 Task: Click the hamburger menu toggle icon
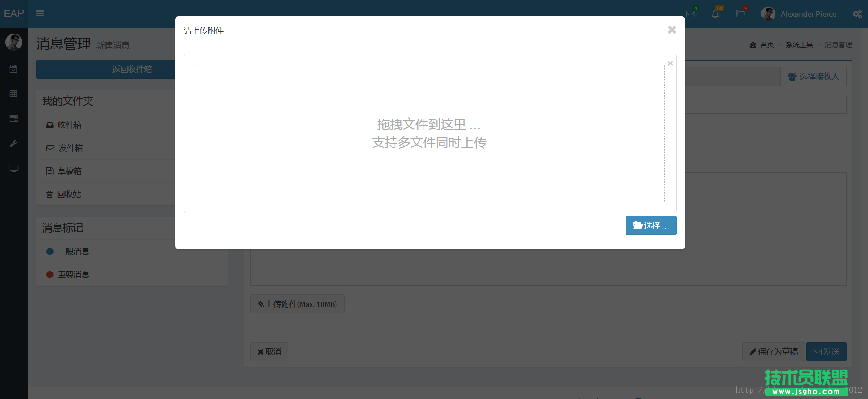pyautogui.click(x=40, y=14)
